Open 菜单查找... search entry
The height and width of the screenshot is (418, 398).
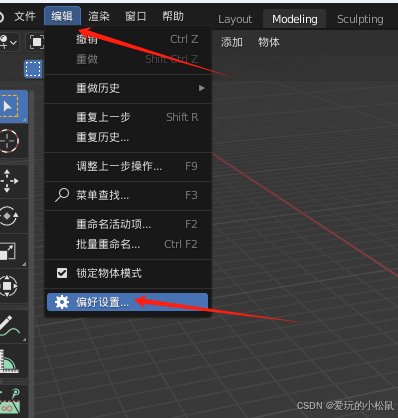point(128,195)
